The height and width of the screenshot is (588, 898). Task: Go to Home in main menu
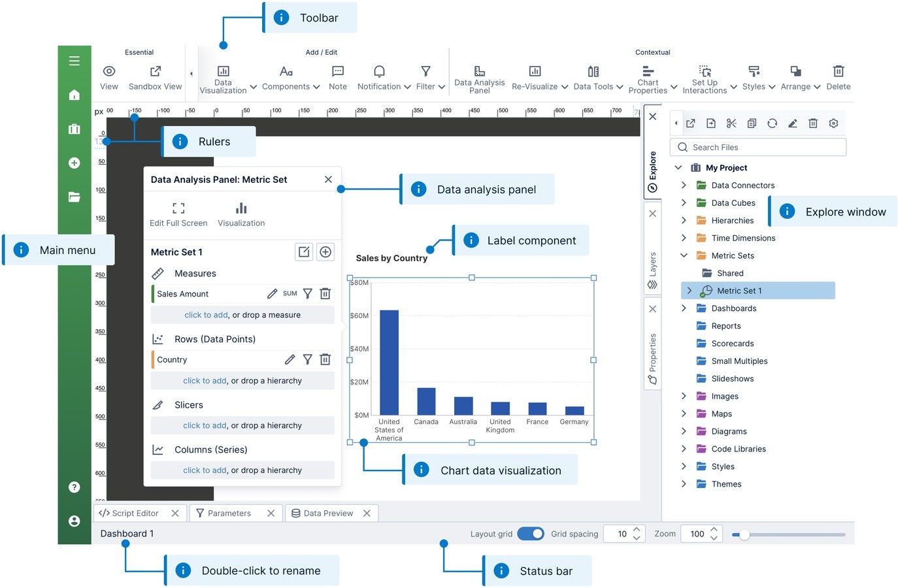pos(75,95)
